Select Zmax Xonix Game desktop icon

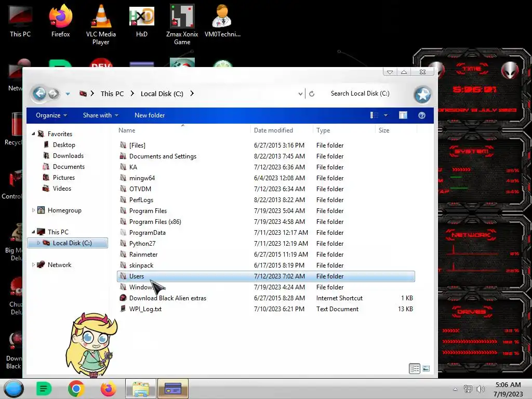pyautogui.click(x=182, y=24)
